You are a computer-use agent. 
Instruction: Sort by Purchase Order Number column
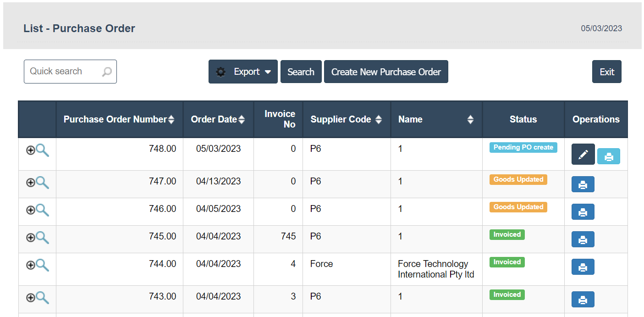[x=171, y=120]
